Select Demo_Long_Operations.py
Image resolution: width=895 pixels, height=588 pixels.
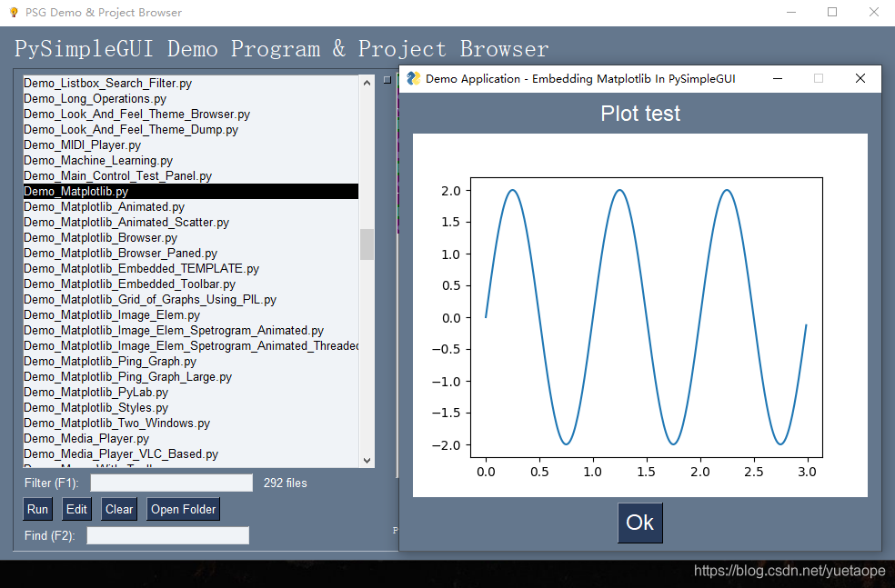pos(191,99)
